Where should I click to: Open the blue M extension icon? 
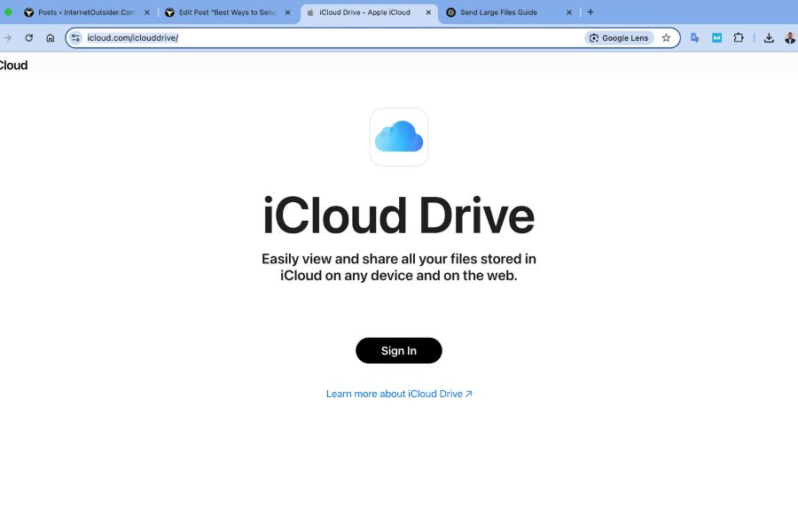click(716, 37)
